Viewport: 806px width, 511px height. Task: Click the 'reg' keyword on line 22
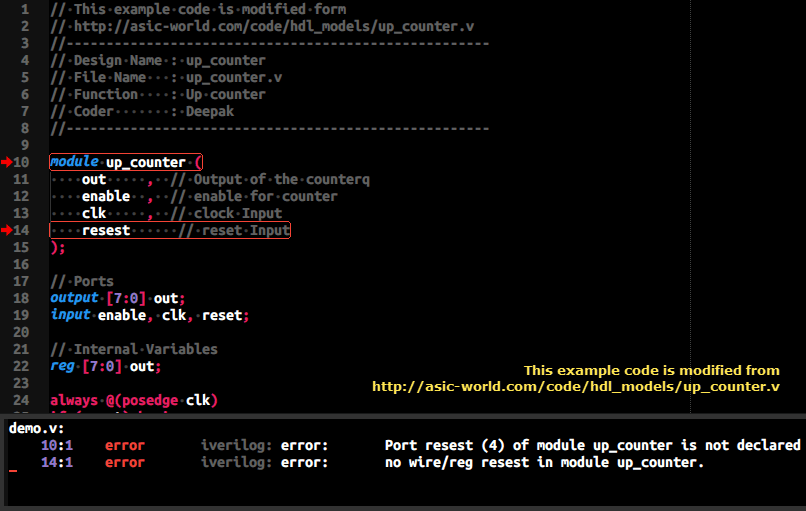click(62, 366)
